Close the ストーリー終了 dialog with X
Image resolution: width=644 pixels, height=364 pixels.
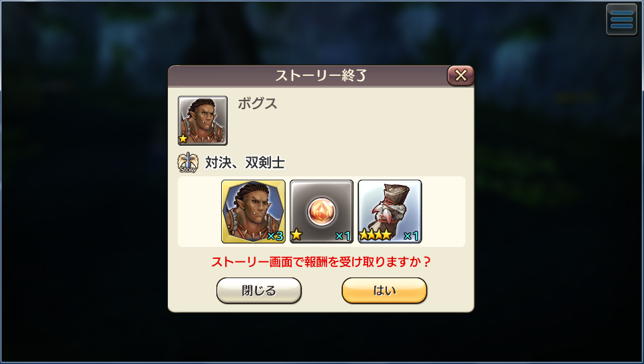pyautogui.click(x=460, y=75)
